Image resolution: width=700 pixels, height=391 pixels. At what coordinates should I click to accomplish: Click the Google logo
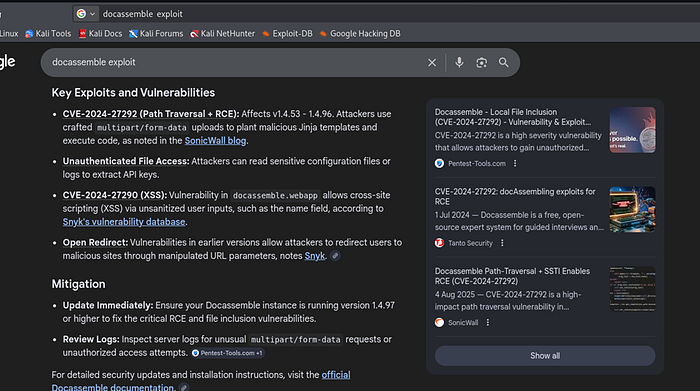click(x=7, y=62)
